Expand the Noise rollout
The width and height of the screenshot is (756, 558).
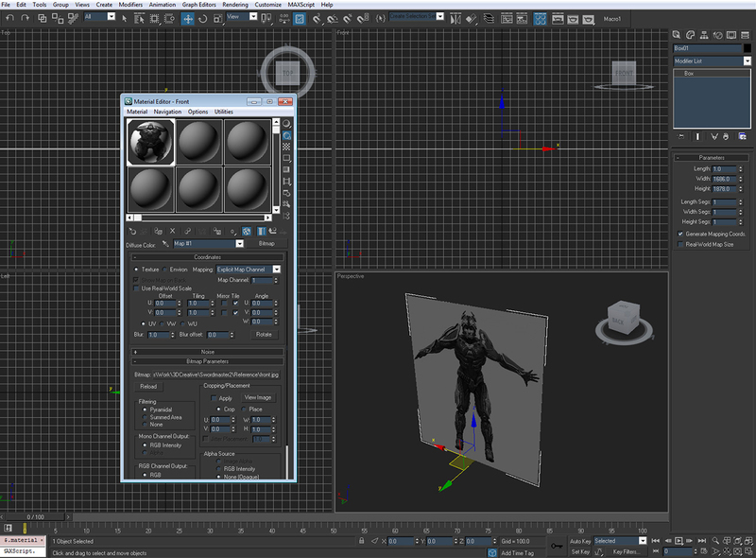coord(207,352)
